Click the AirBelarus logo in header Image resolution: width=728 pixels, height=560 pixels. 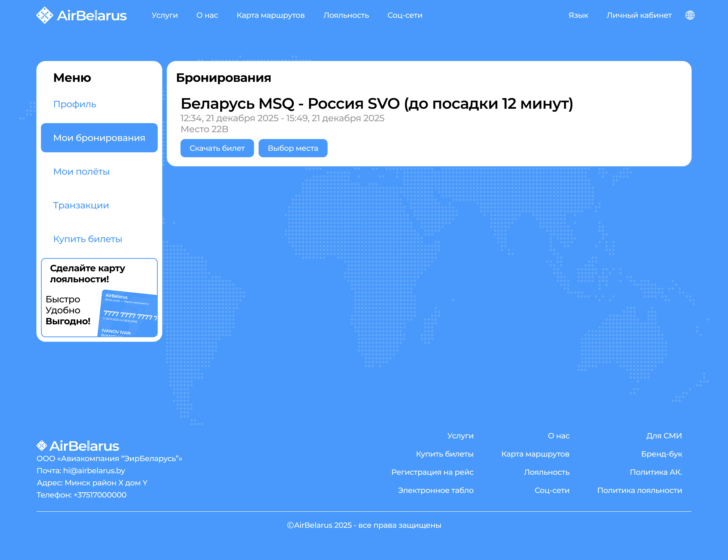[82, 15]
